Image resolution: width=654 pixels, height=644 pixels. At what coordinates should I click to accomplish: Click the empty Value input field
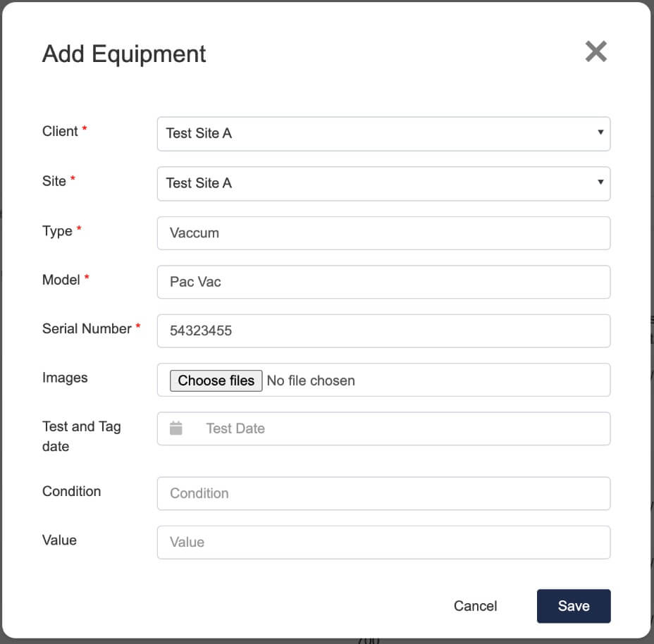(383, 542)
